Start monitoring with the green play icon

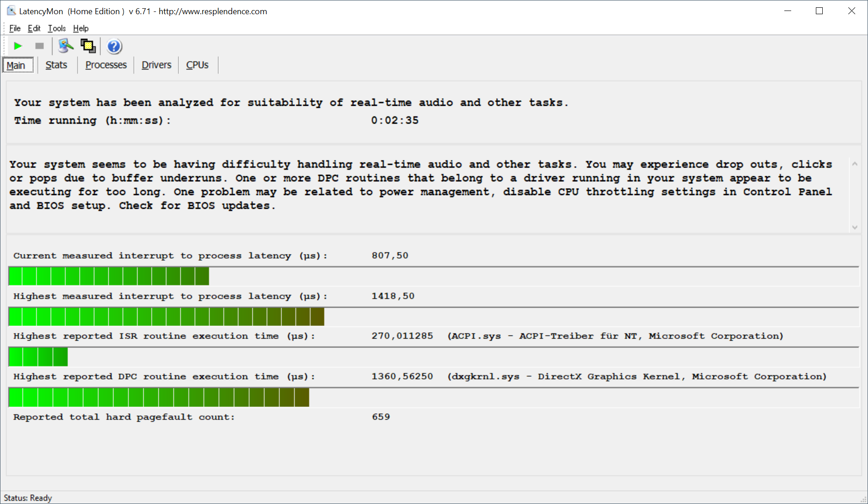(18, 46)
